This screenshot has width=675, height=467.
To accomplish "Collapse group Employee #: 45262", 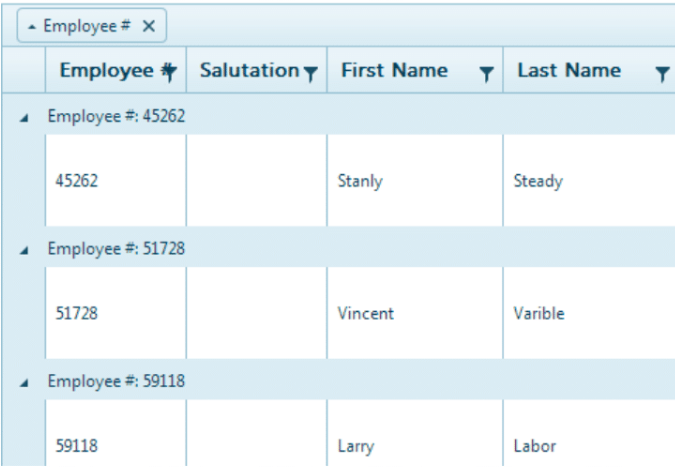I will pyautogui.click(x=24, y=118).
